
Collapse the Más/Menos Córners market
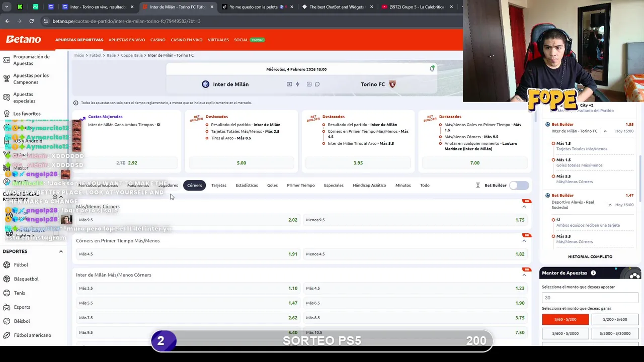click(524, 207)
